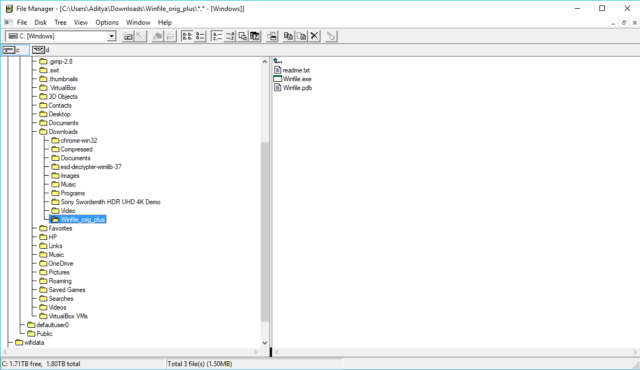Click the Share As toolbar icon
The image size is (640, 370).
[x=158, y=36]
